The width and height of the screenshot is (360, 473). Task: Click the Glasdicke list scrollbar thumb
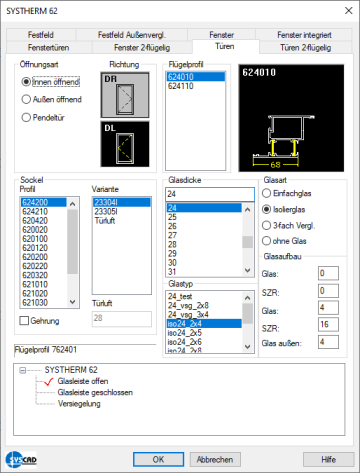coord(247,242)
